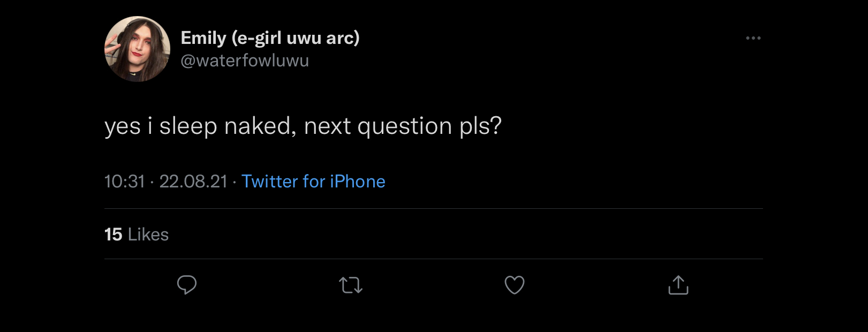Retweet this tweet using the arrows icon

point(351,285)
